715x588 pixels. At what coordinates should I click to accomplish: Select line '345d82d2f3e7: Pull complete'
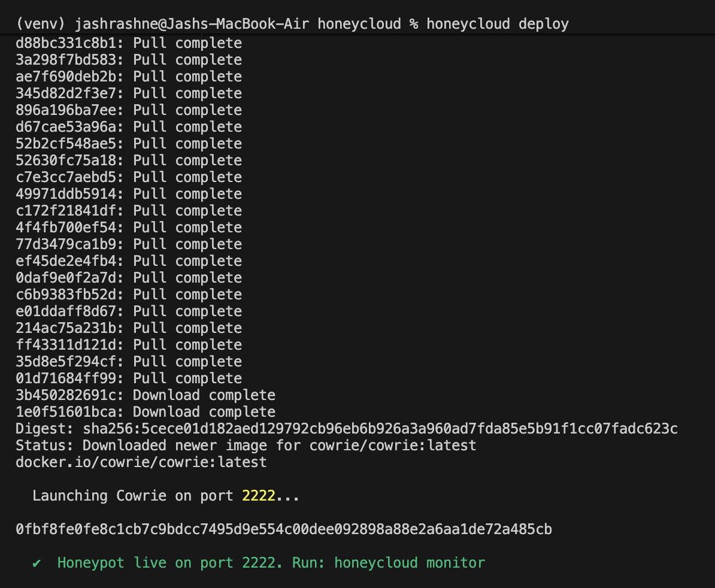click(129, 93)
